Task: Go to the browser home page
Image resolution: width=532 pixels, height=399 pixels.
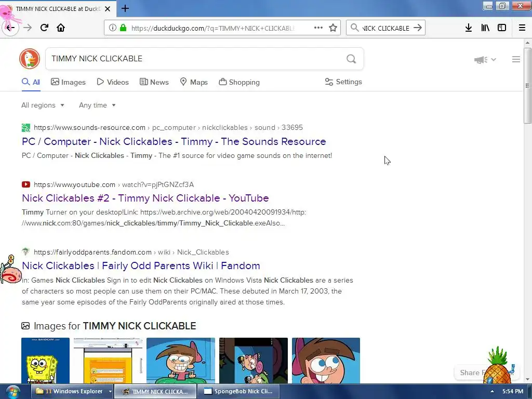Action: coord(61,28)
